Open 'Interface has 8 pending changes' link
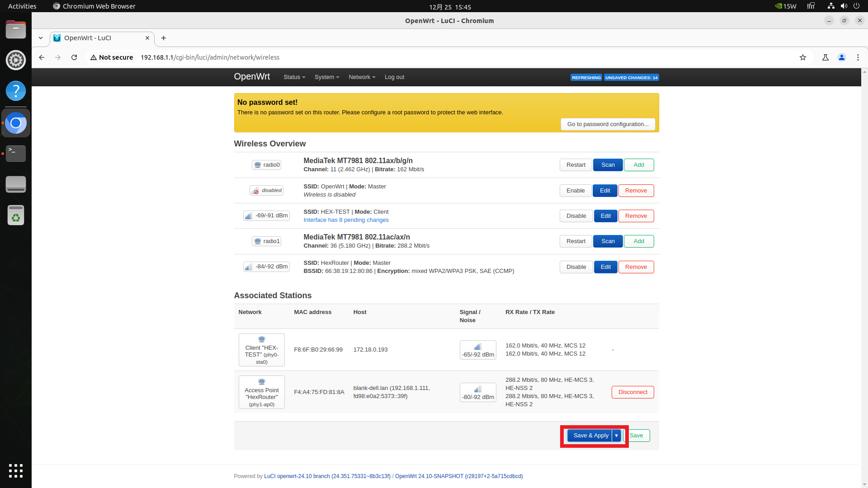 [346, 220]
